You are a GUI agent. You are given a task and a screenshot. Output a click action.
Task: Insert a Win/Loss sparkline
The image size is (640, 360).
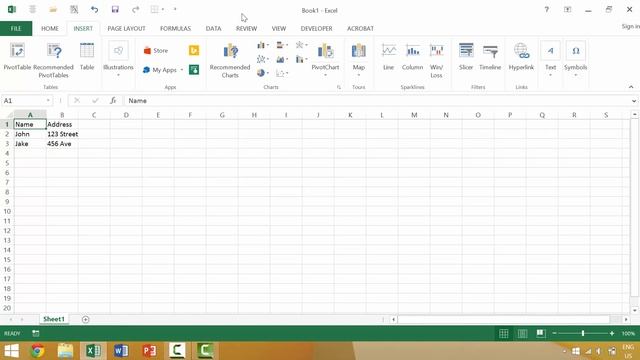(x=436, y=60)
